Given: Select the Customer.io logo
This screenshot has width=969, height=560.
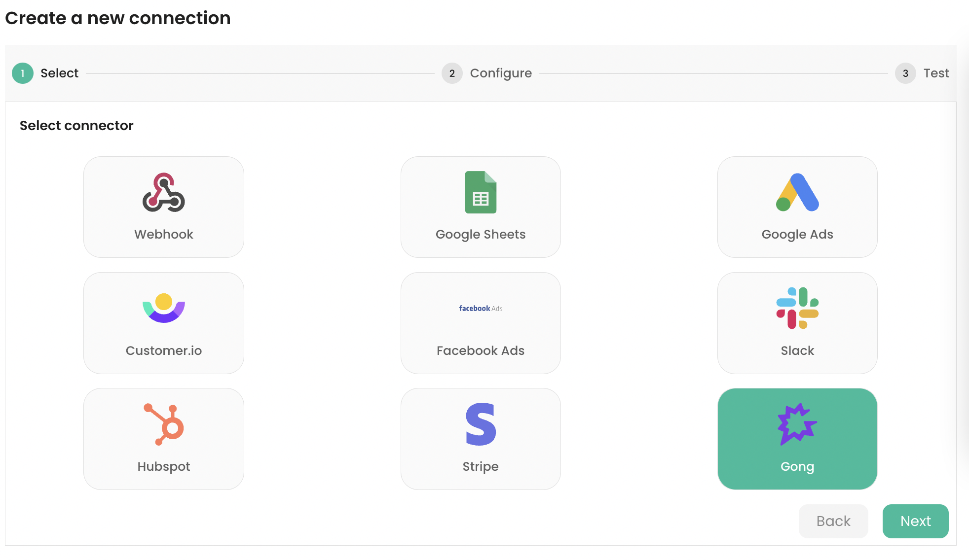Looking at the screenshot, I should (x=163, y=308).
